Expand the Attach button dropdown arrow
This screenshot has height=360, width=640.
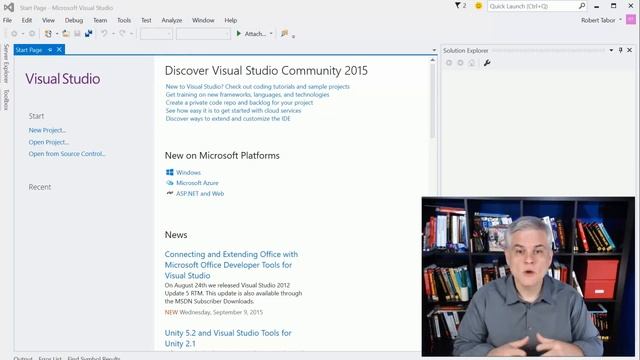[x=271, y=34]
